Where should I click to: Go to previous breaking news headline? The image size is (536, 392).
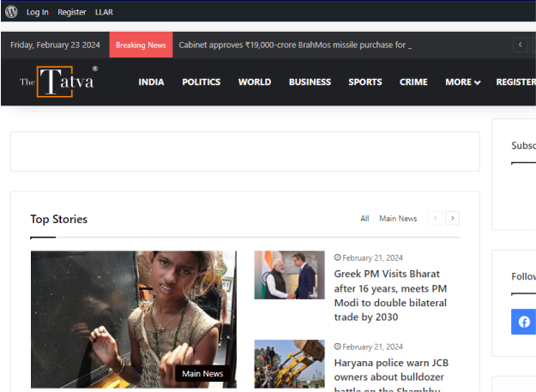click(521, 45)
